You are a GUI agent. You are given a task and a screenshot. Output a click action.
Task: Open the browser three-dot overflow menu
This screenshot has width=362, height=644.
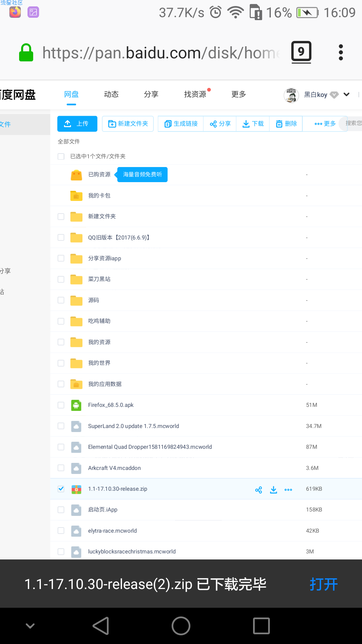point(341,52)
